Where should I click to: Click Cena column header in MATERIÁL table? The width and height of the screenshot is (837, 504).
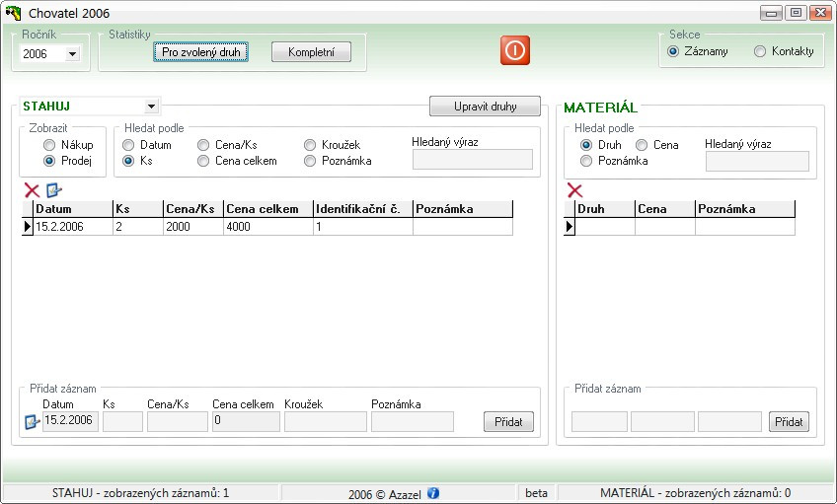pyautogui.click(x=665, y=209)
